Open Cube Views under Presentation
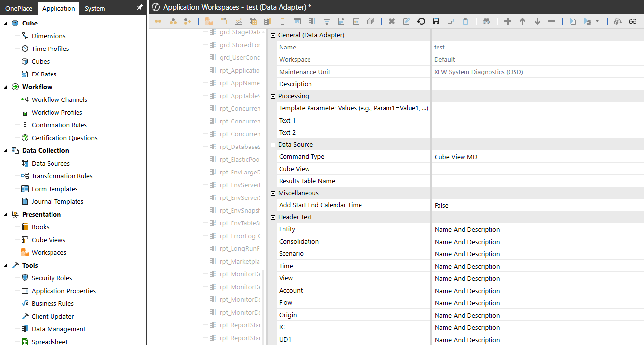644x345 pixels. point(48,240)
